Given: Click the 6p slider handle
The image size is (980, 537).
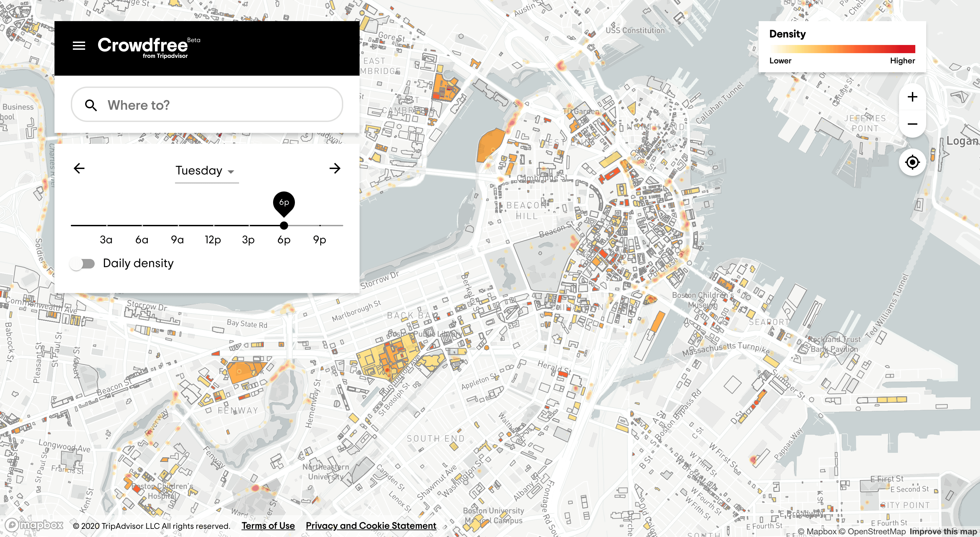Looking at the screenshot, I should (x=284, y=225).
